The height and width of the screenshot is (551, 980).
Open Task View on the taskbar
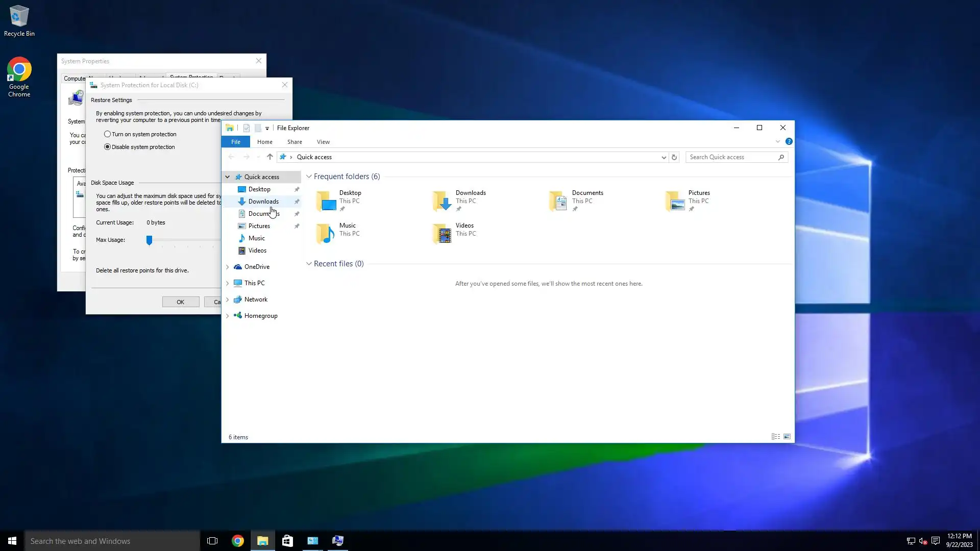click(x=212, y=541)
